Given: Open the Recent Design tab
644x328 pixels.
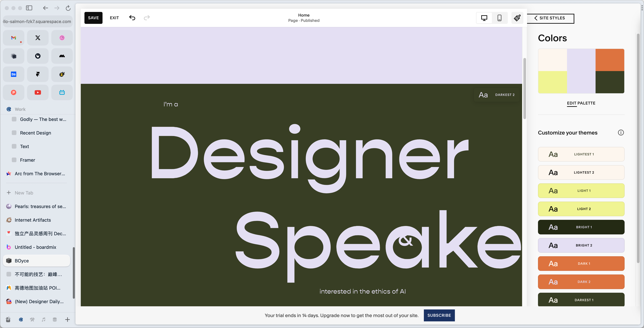Looking at the screenshot, I should 36,133.
